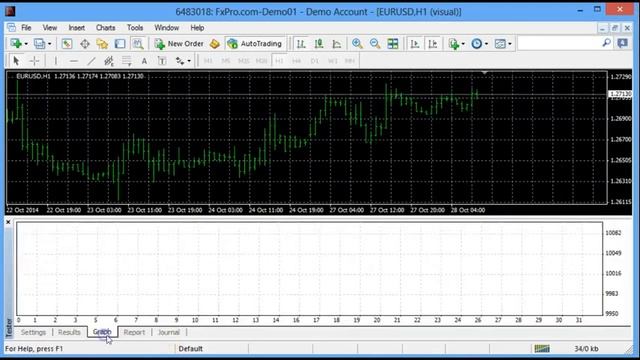The image size is (640, 360).
Task: Click the toolbar search input field
Action: pos(559,43)
